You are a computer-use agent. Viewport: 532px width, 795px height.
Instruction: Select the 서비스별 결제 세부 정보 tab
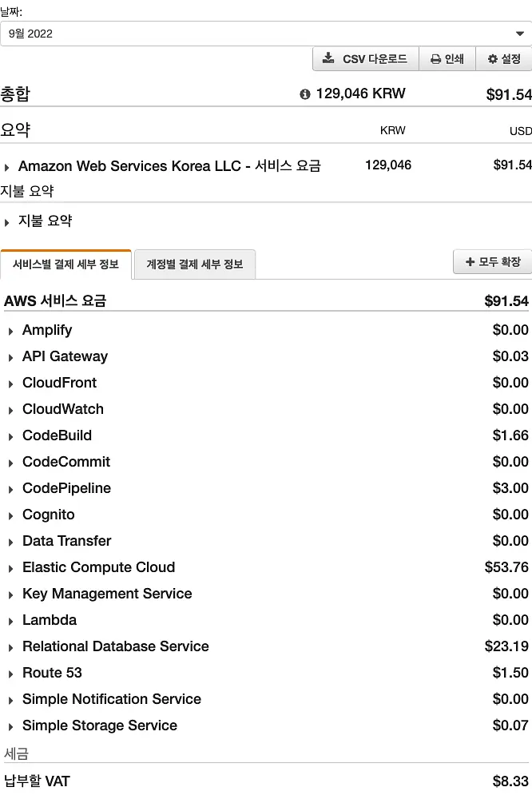pos(66,264)
